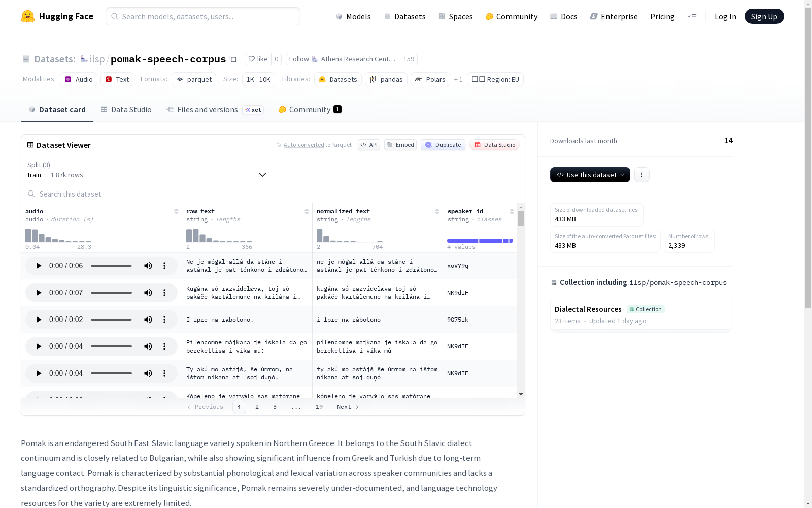
Task: Open Models in top navigation
Action: 353,16
